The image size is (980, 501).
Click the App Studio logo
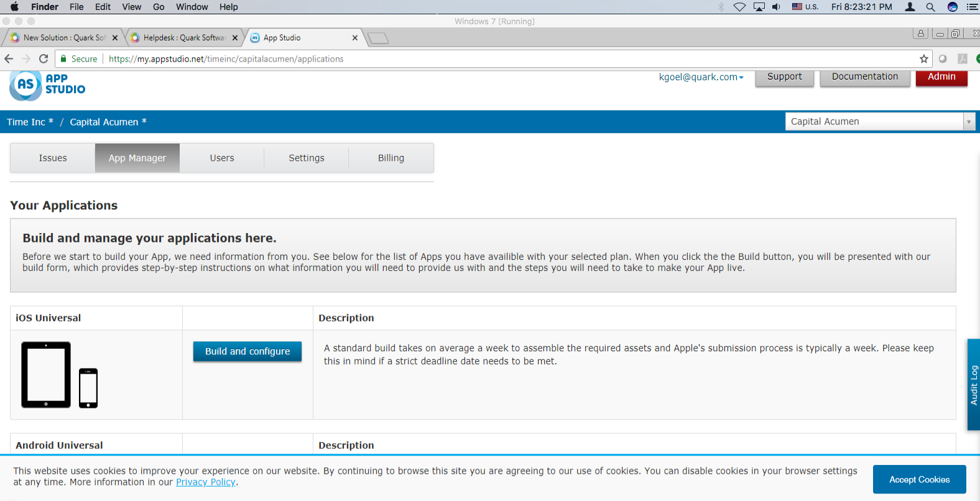(47, 85)
